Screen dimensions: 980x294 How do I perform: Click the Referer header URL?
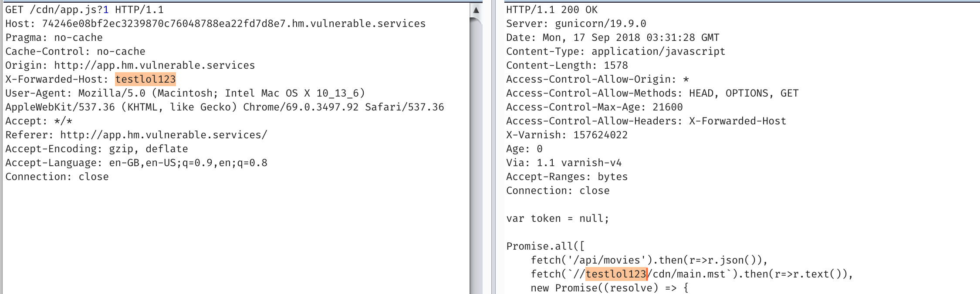[x=163, y=135]
